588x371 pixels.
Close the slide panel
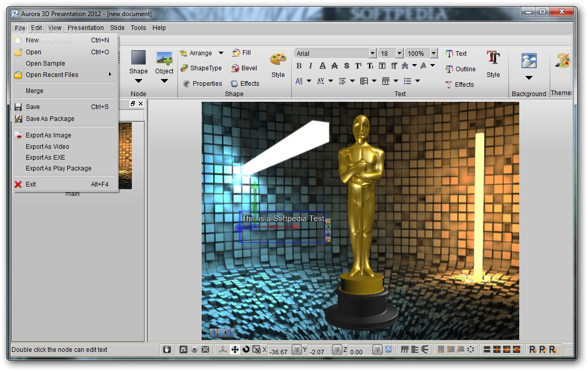pyautogui.click(x=141, y=104)
